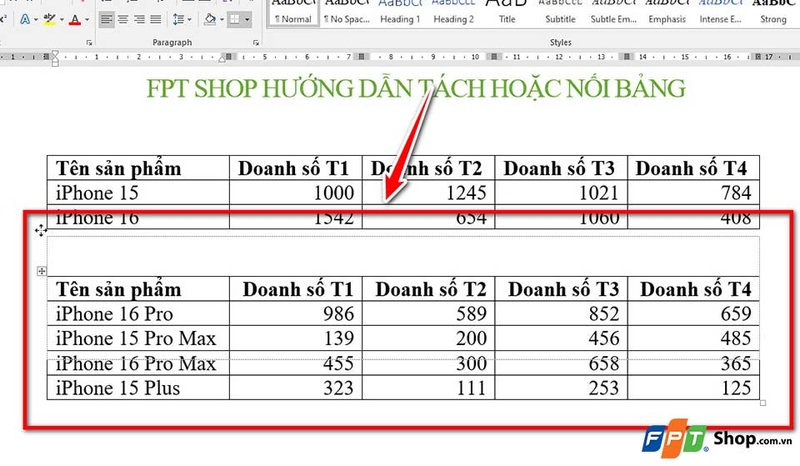800x466 pixels.
Task: Apply the Intense Emphasis style
Action: pos(720,12)
